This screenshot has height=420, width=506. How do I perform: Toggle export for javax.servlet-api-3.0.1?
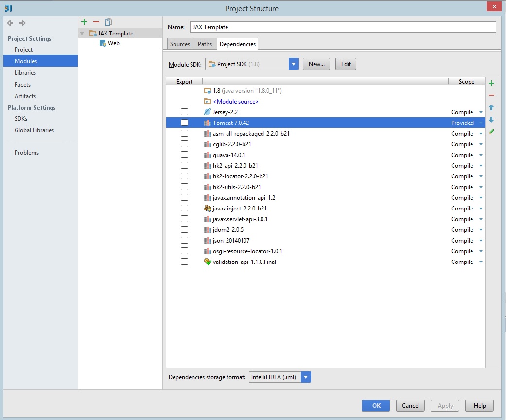tap(184, 219)
